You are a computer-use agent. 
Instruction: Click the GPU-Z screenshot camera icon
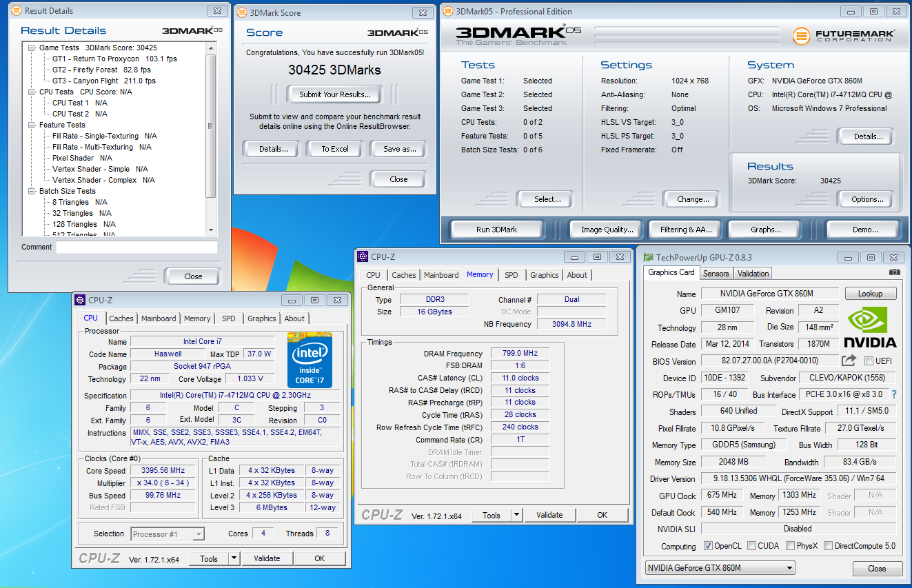(894, 273)
